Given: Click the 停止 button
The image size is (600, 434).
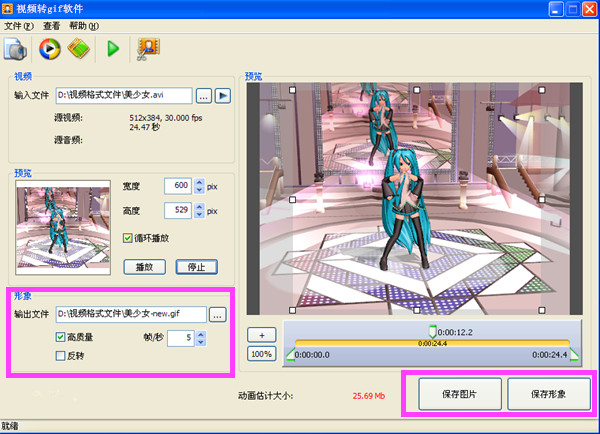Looking at the screenshot, I should point(197,267).
